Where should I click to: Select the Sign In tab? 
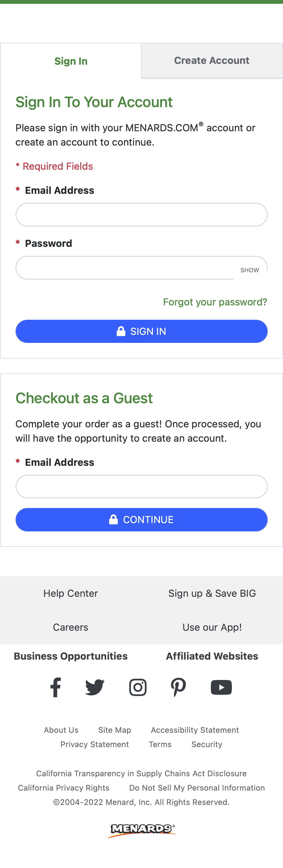pos(71,61)
